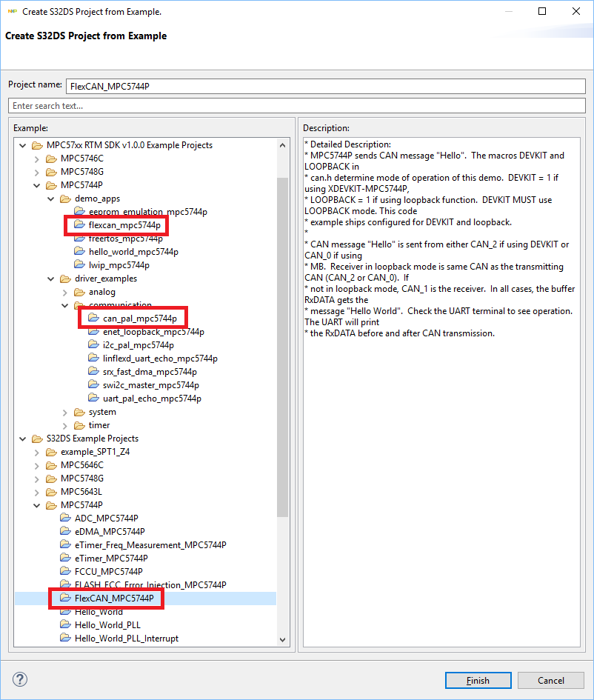594x700 pixels.
Task: Collapse the driver_examples folder
Action: [51, 279]
